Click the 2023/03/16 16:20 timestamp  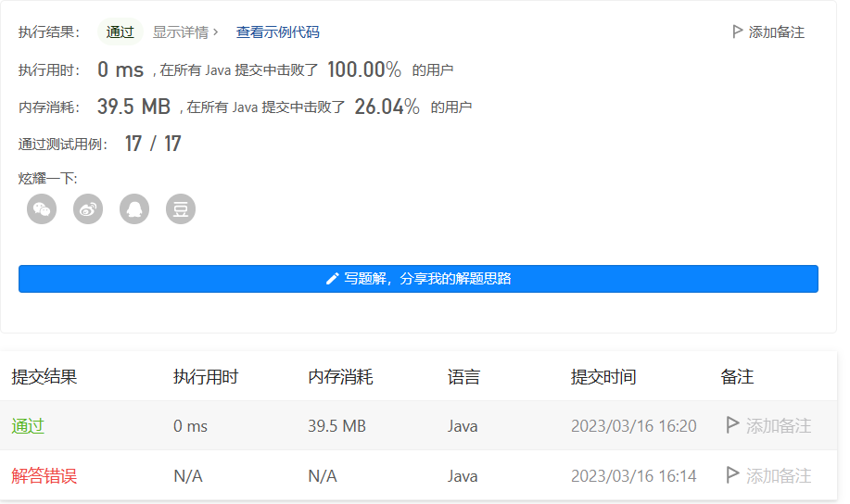click(x=633, y=426)
